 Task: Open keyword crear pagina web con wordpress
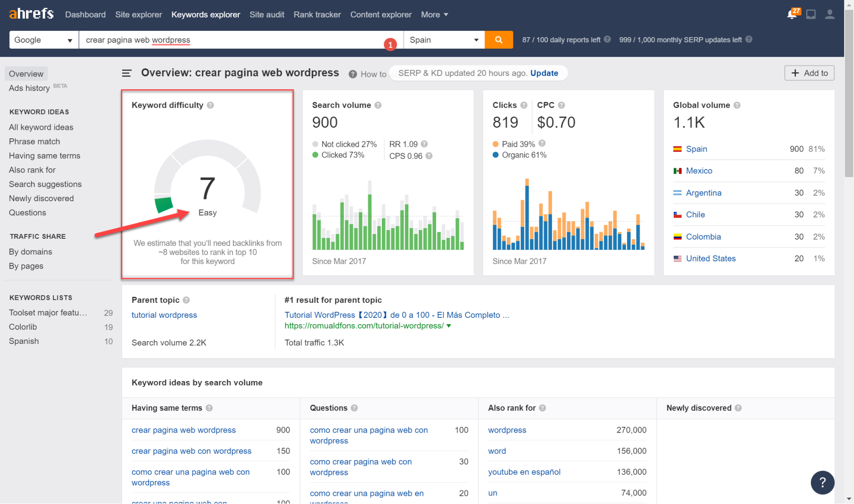click(x=191, y=451)
